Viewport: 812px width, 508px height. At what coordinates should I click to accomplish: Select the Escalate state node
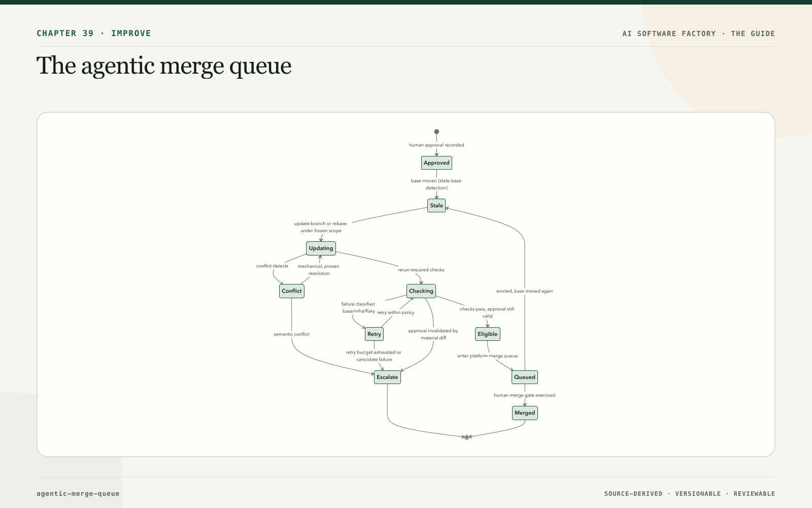tap(387, 377)
